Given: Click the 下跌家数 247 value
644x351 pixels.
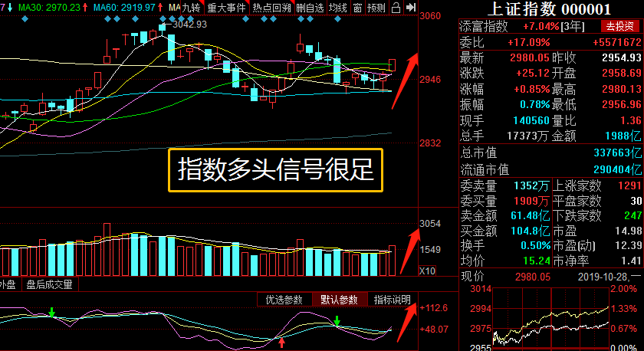Looking at the screenshot, I should click(633, 215).
